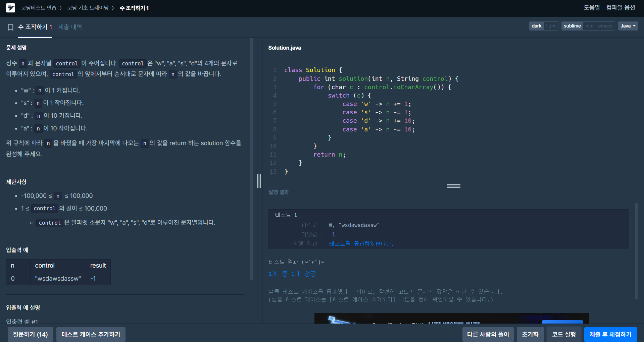Open the Java language dropdown
Viewport: 644px width, 342px height.
[628, 26]
